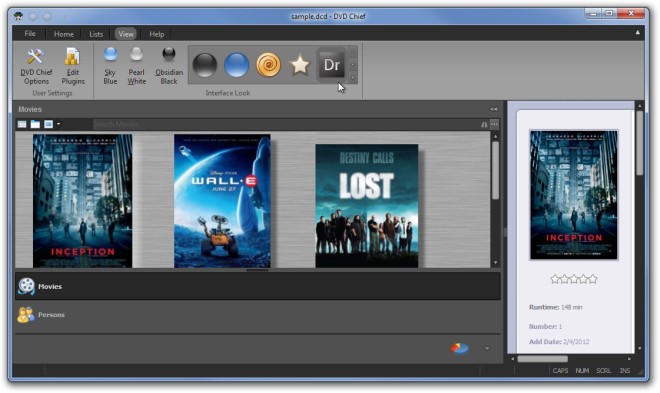Viewport: 660px width, 393px height.
Task: Expand the view mode dropdown arrow
Action: (x=59, y=124)
